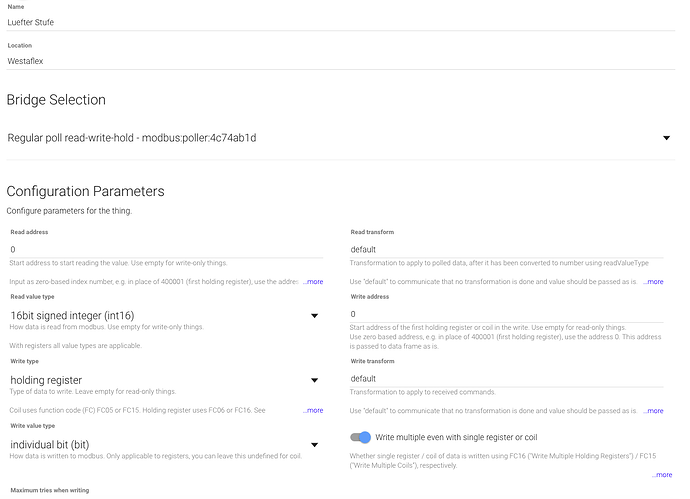Click the Write transform input field

pos(508,378)
